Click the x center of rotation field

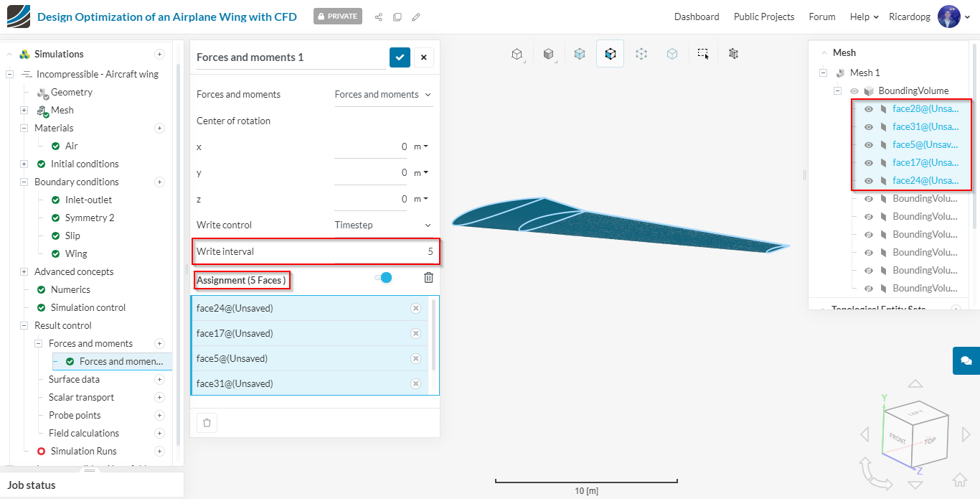[371, 146]
